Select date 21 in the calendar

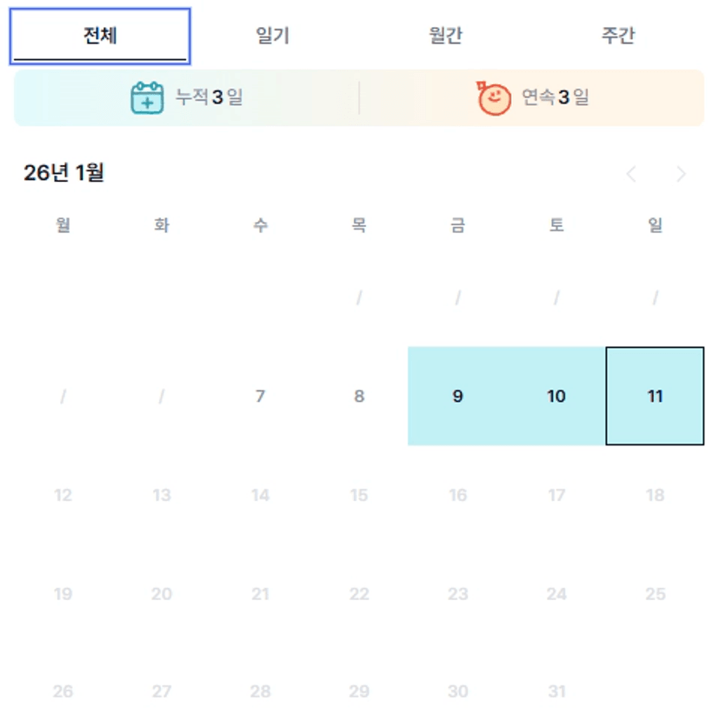click(260, 595)
